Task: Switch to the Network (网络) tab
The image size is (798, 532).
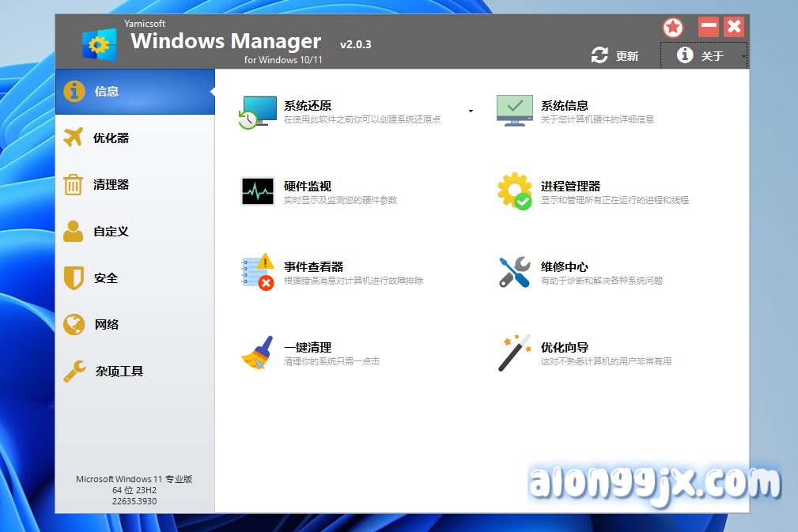Action: 105,325
